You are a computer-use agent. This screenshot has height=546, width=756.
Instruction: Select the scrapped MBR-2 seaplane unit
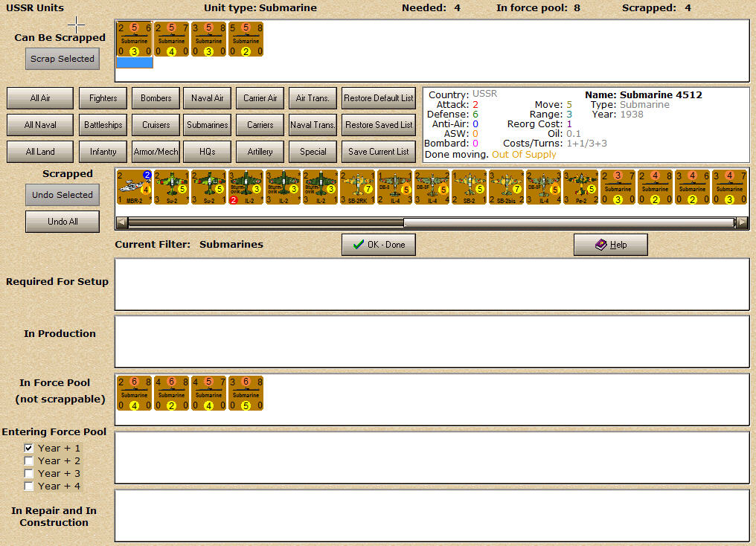[x=135, y=187]
